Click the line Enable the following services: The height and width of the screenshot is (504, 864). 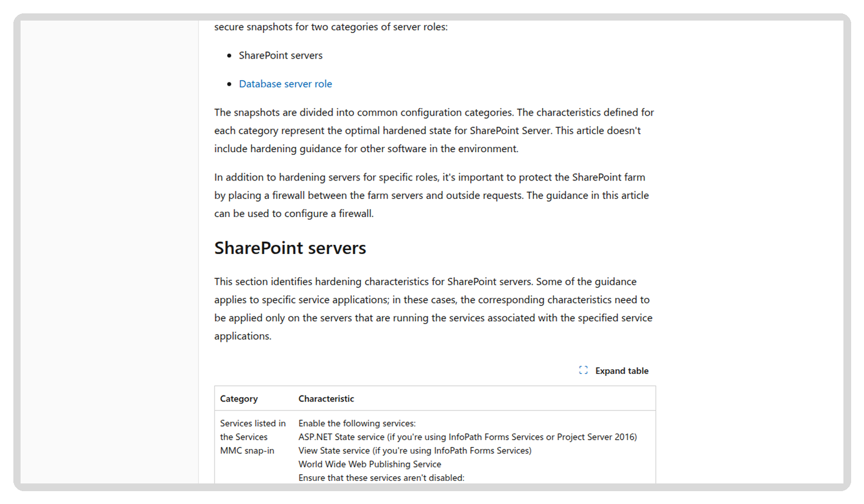pos(357,423)
